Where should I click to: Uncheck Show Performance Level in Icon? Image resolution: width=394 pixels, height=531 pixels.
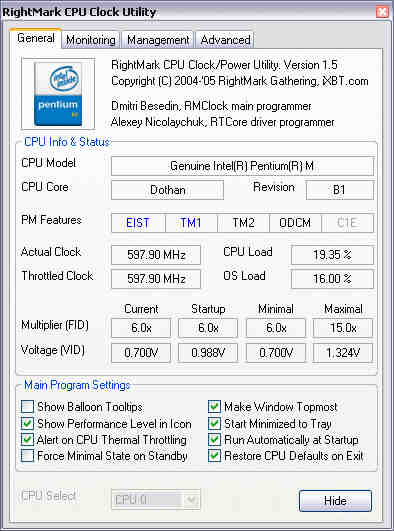(x=27, y=423)
